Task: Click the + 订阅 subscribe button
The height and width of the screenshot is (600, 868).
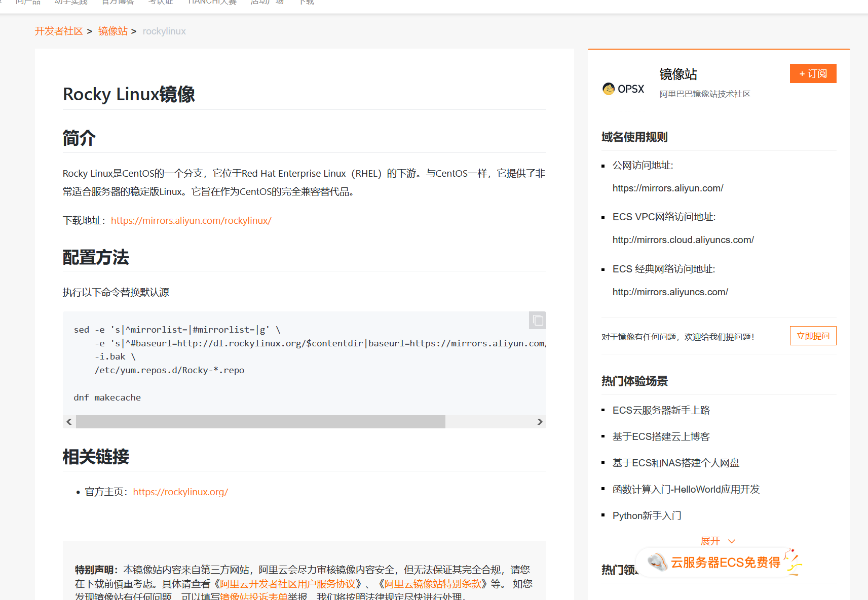Action: click(813, 73)
